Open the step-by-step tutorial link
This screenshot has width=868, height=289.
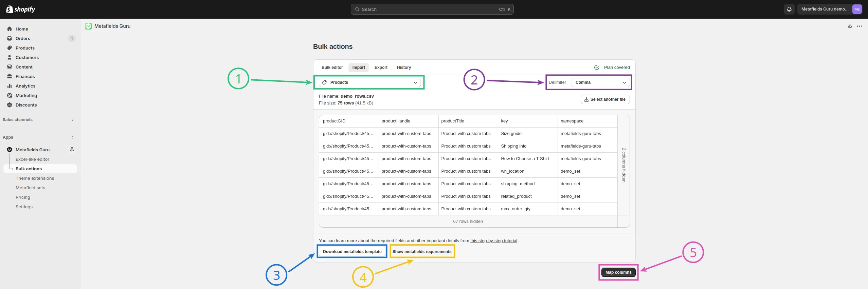point(494,241)
